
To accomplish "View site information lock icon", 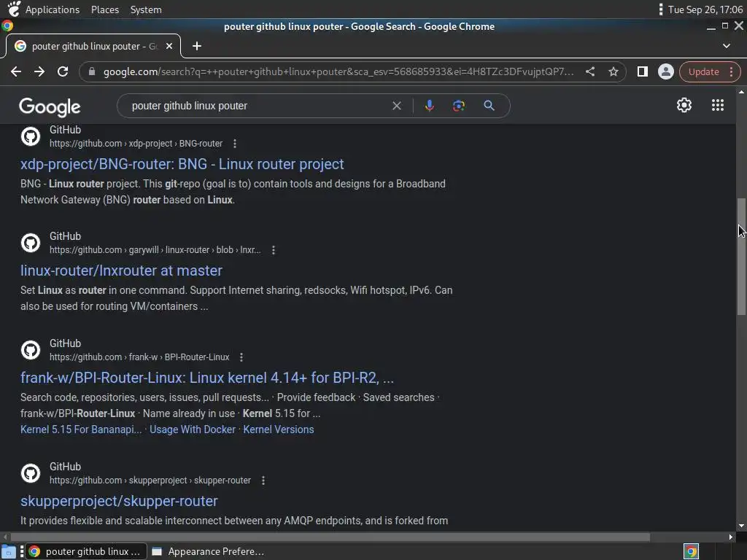I will tap(92, 71).
